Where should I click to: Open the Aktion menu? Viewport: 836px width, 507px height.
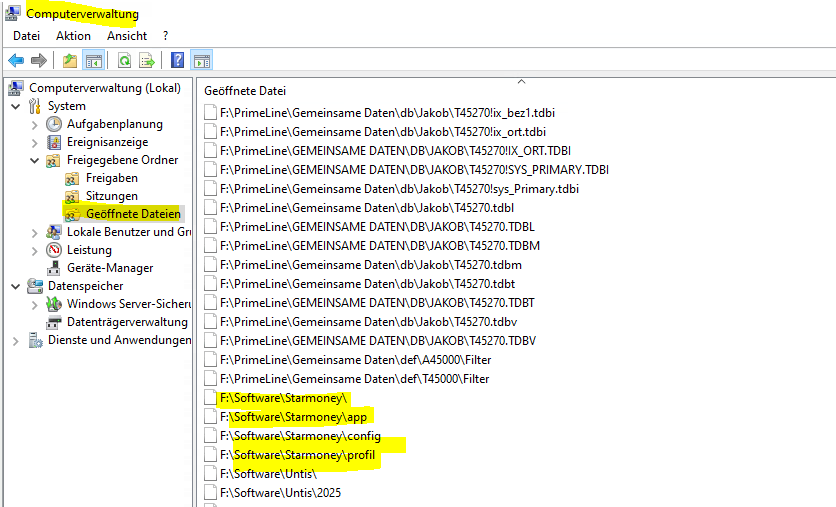click(x=74, y=36)
